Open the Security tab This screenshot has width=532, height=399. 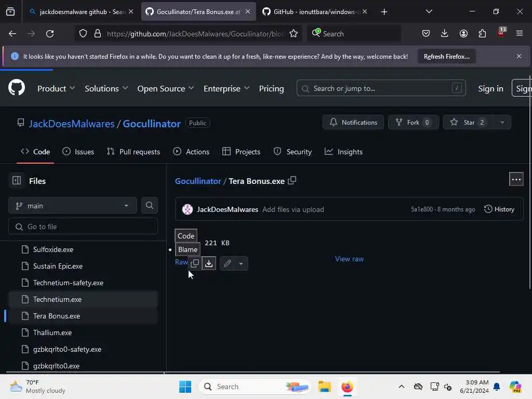click(x=292, y=152)
